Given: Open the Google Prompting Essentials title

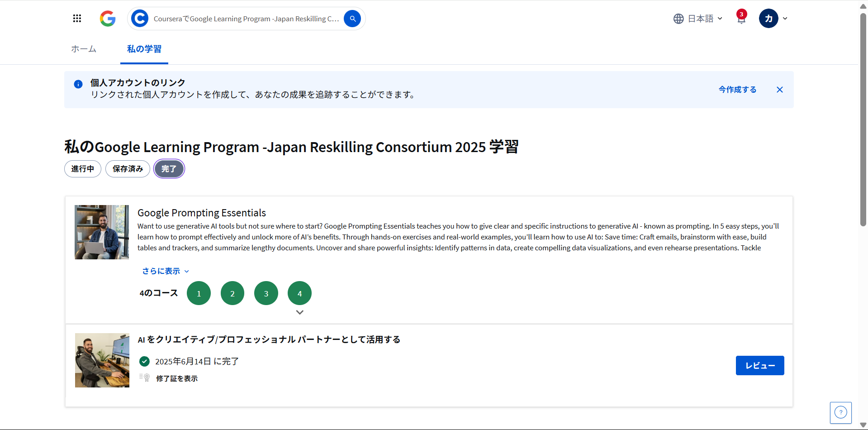Looking at the screenshot, I should (x=202, y=213).
